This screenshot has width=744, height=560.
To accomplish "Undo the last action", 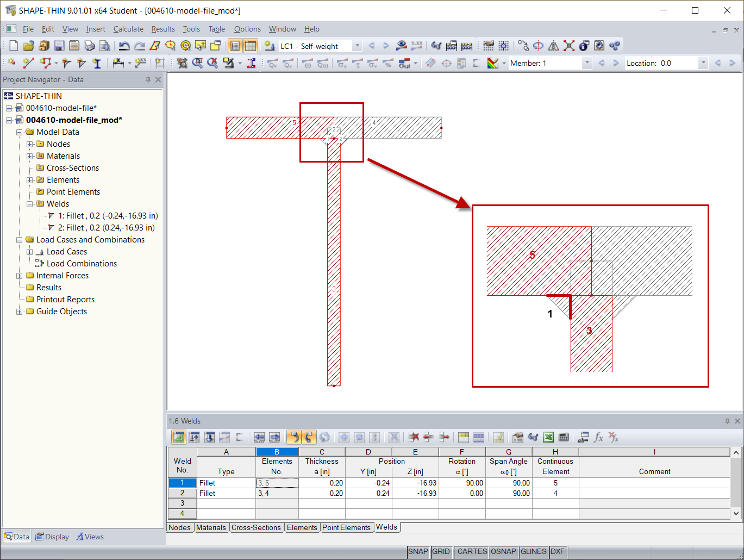I will (124, 46).
